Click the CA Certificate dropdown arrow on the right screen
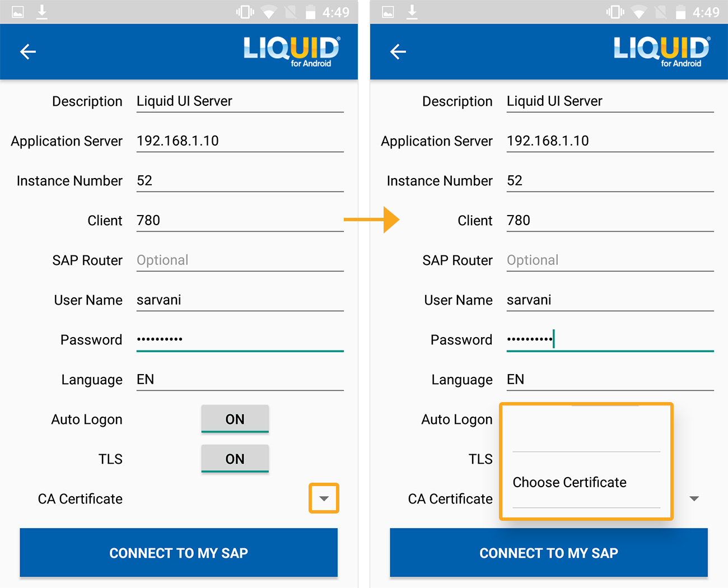Image resolution: width=728 pixels, height=588 pixels. click(x=694, y=498)
